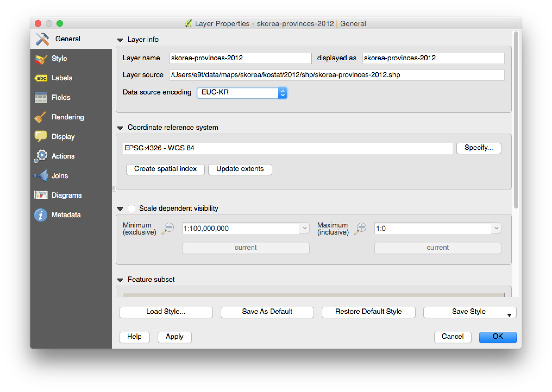
Task: Open the Metadata info icon
Action: [41, 215]
